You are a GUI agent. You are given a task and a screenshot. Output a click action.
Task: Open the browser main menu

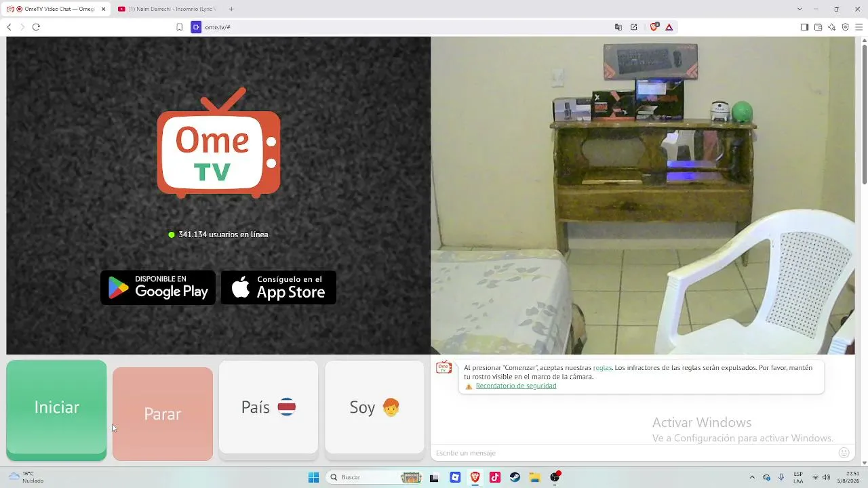[x=859, y=27]
